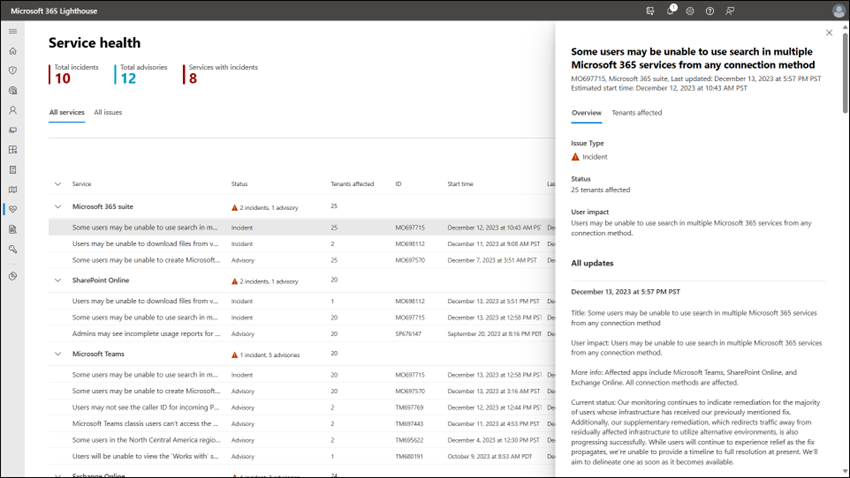850x478 pixels.
Task: Select the Service health heart icon
Action: pyautogui.click(x=13, y=209)
